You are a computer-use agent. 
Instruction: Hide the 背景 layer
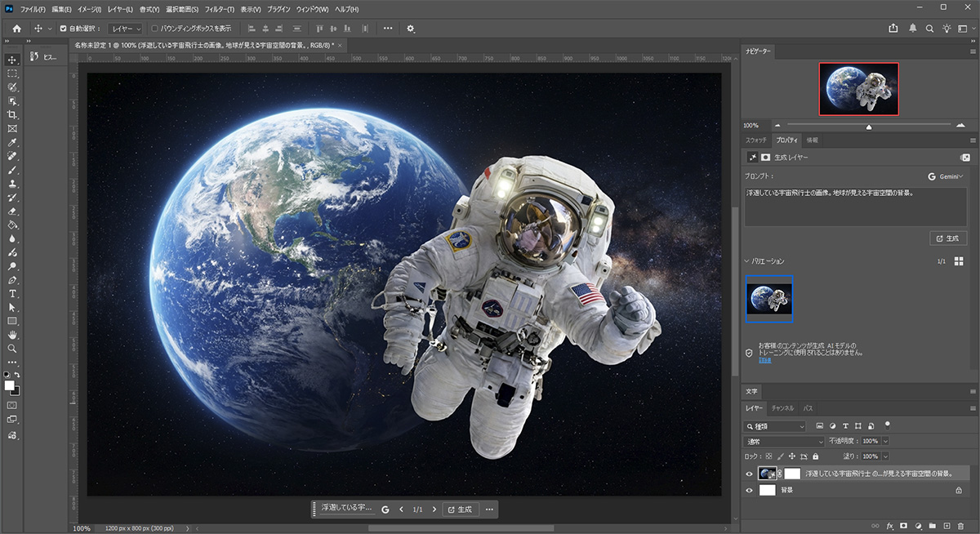749,490
